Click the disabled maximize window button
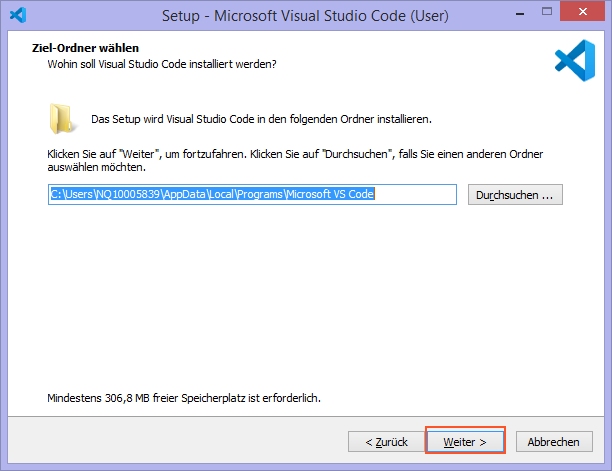 click(547, 12)
